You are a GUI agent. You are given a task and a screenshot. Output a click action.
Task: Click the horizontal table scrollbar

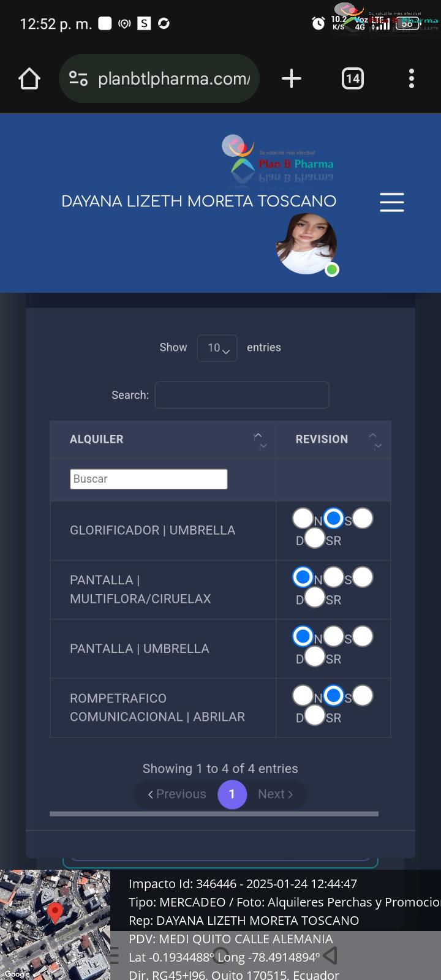point(214,814)
